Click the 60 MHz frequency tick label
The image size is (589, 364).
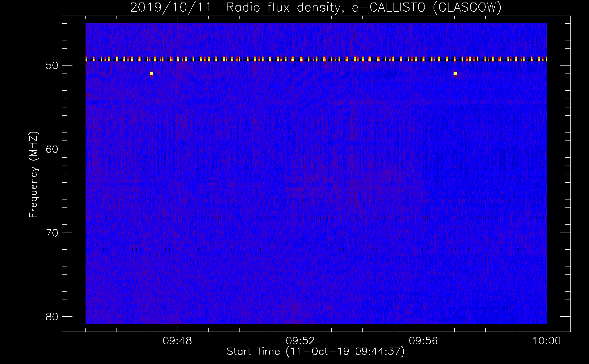[x=52, y=150]
